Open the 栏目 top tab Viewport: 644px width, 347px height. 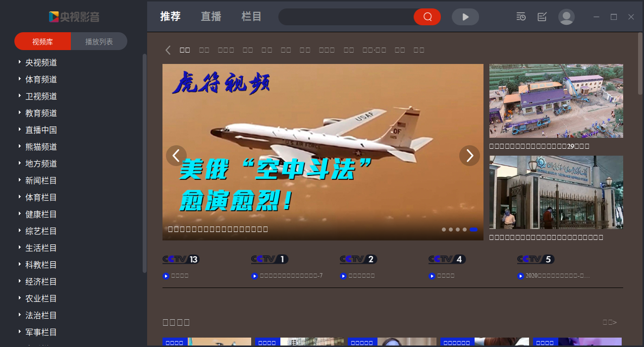coord(252,16)
